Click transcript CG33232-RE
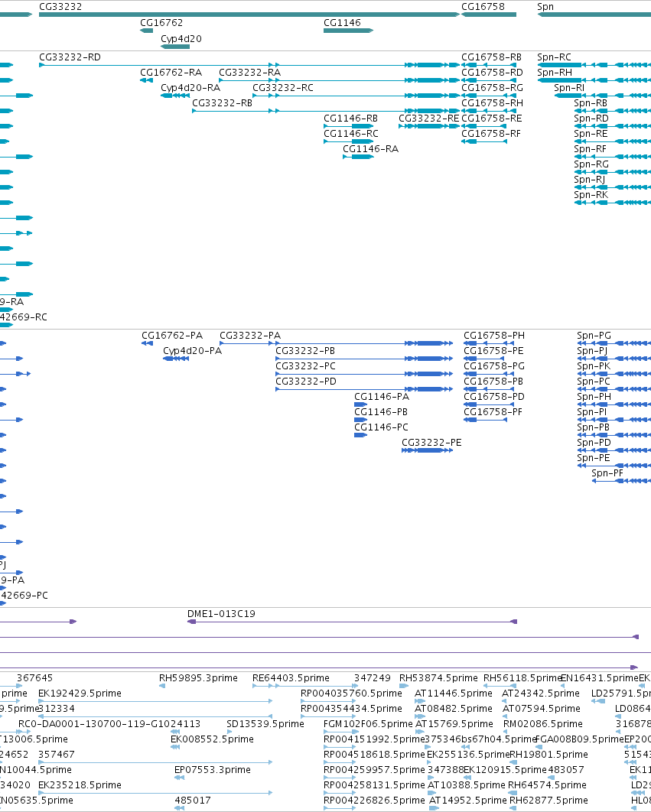The width and height of the screenshot is (651, 812). pyautogui.click(x=429, y=119)
